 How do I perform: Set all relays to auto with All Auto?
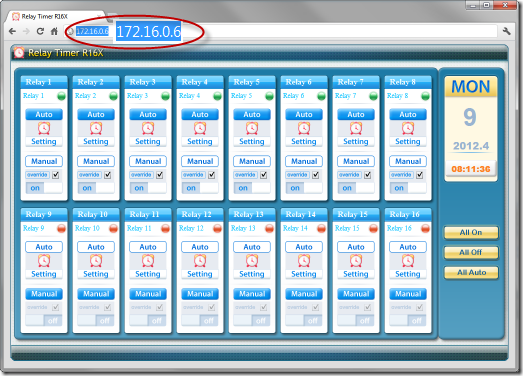pos(471,273)
